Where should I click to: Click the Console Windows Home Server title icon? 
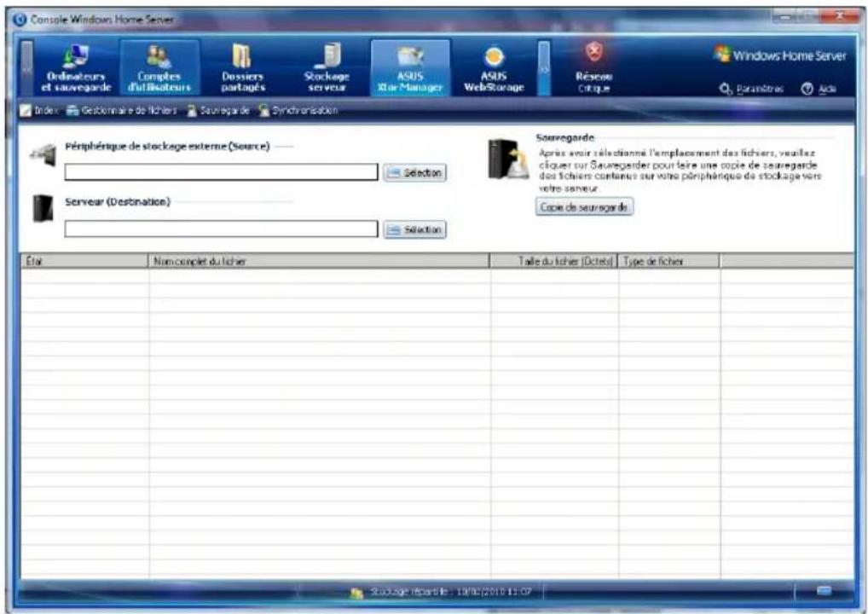coord(20,20)
